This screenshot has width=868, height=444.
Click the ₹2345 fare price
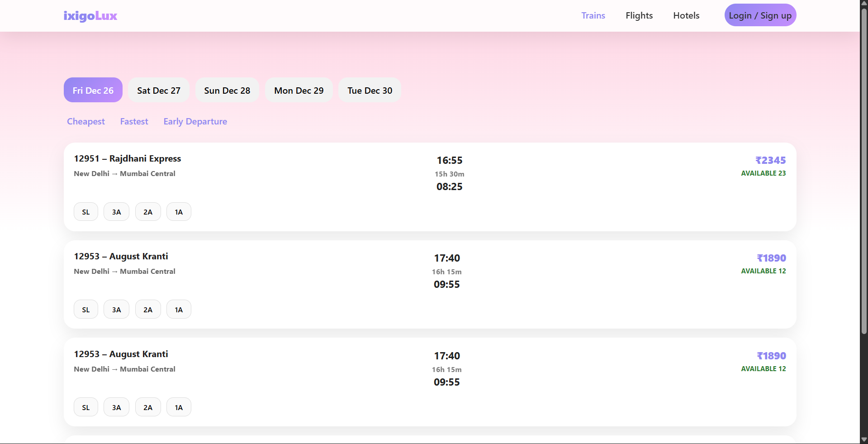click(771, 160)
